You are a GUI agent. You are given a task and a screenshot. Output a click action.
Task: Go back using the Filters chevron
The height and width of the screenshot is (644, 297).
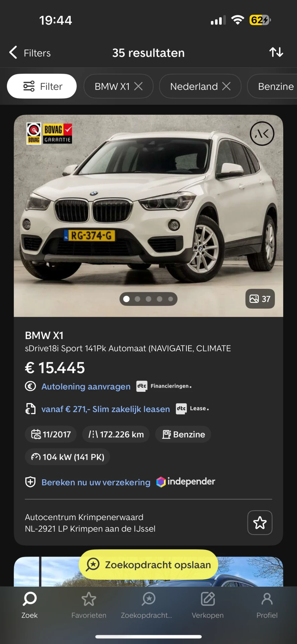(x=13, y=52)
